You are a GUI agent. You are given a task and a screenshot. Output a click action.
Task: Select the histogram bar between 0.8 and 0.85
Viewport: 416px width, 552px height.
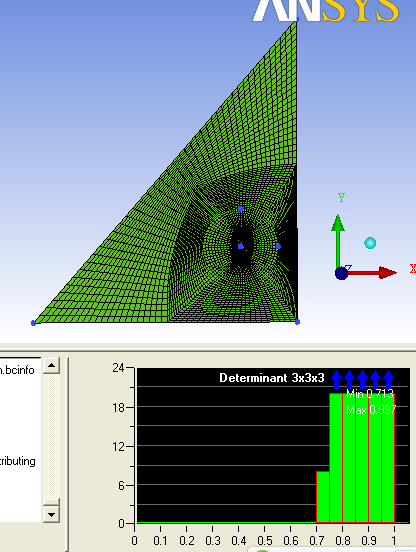[x=349, y=458]
